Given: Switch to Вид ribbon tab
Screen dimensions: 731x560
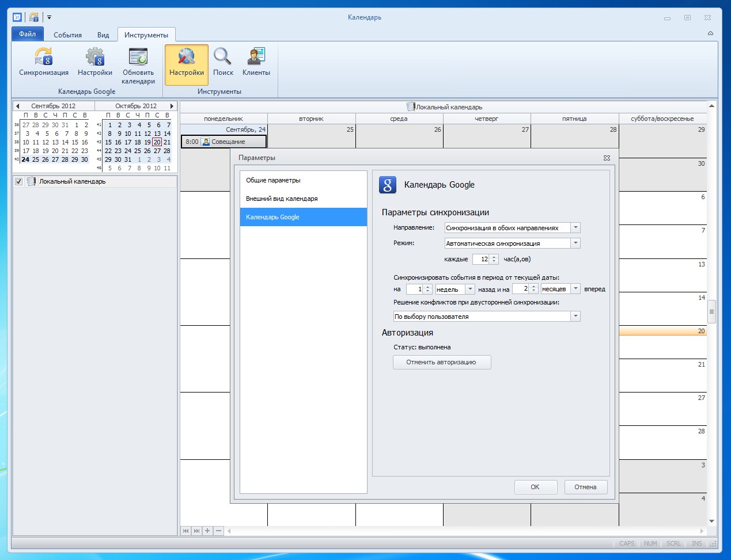Looking at the screenshot, I should tap(103, 35).
